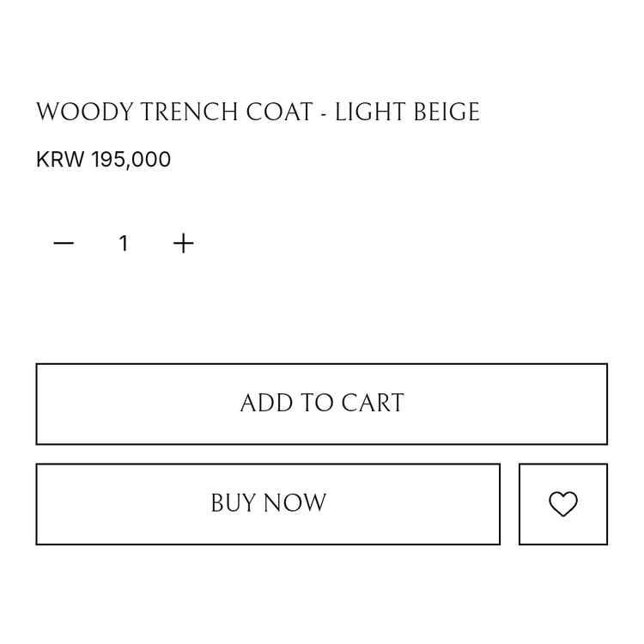Select the product price label
This screenshot has width=644, height=644.
pos(104,160)
